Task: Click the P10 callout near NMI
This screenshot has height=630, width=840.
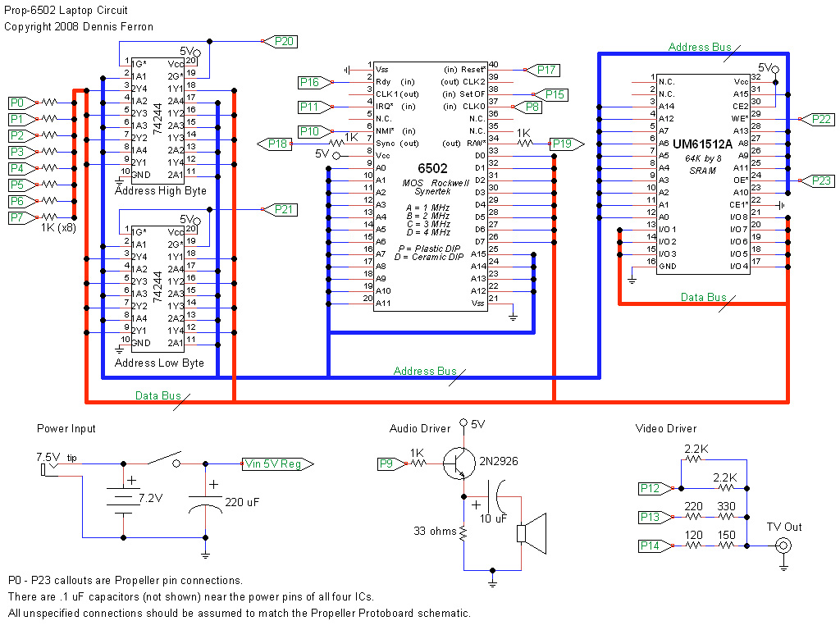Action: point(316,132)
